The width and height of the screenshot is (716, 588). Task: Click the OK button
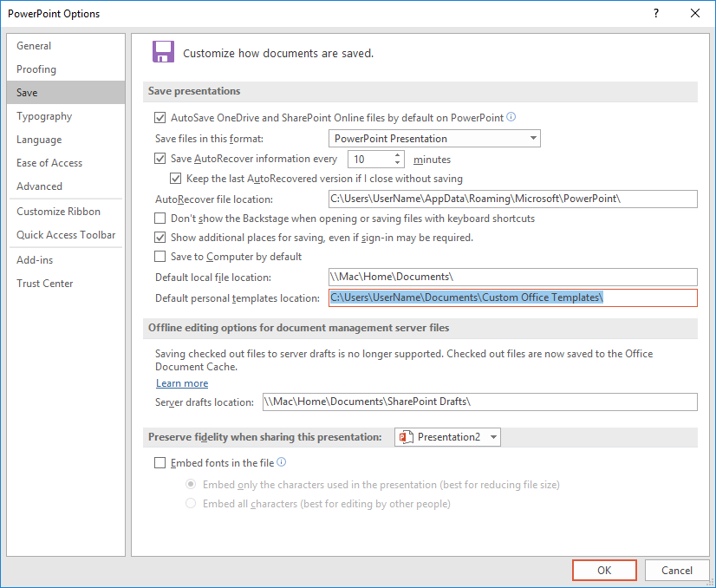pyautogui.click(x=604, y=570)
